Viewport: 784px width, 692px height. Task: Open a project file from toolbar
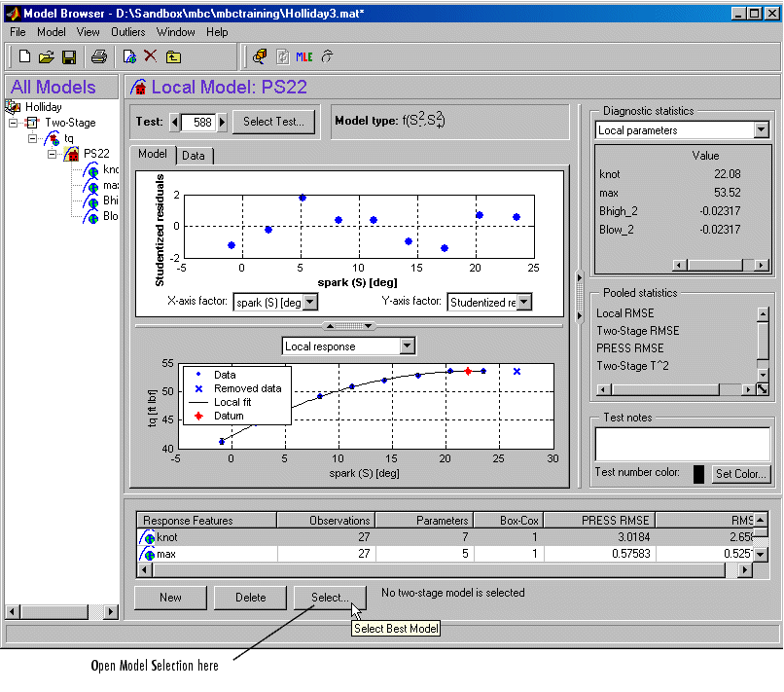[x=47, y=56]
